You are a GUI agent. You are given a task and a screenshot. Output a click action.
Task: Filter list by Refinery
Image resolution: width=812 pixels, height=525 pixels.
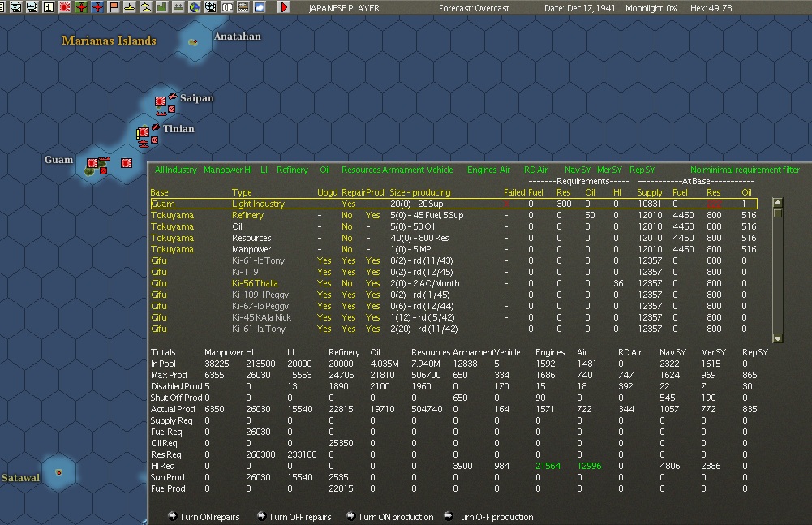[292, 170]
